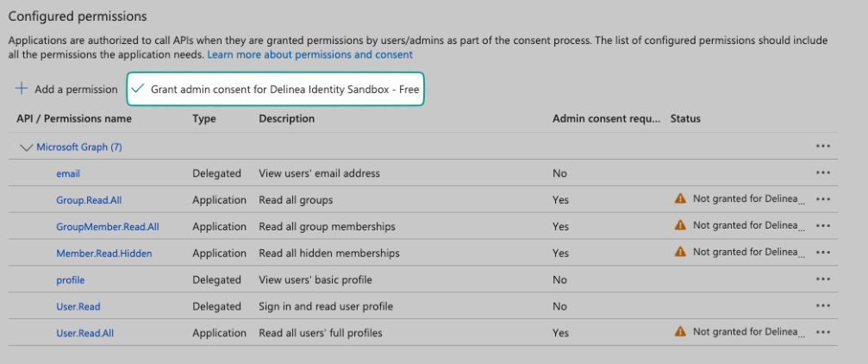Click warning icon on Group.Read.All status
868x364 pixels.
point(680,199)
